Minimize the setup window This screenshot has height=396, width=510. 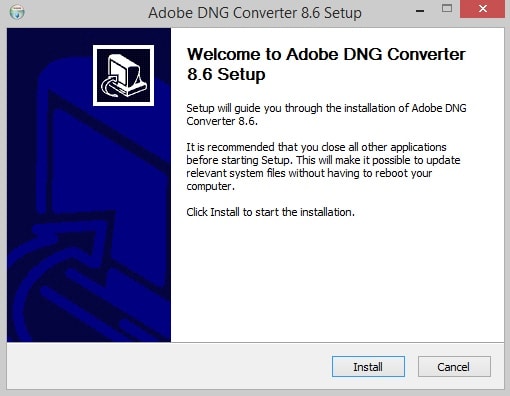pyautogui.click(x=420, y=11)
